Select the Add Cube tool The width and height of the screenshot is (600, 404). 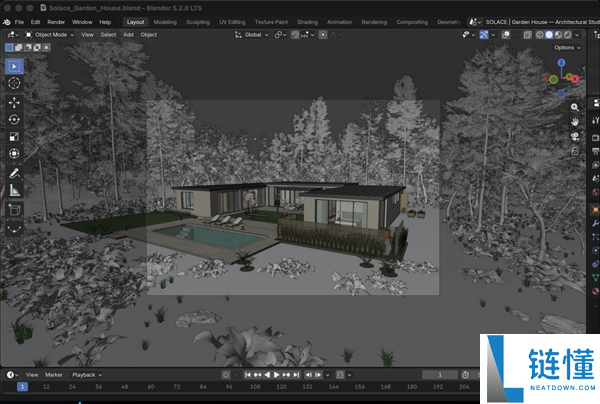click(x=14, y=210)
